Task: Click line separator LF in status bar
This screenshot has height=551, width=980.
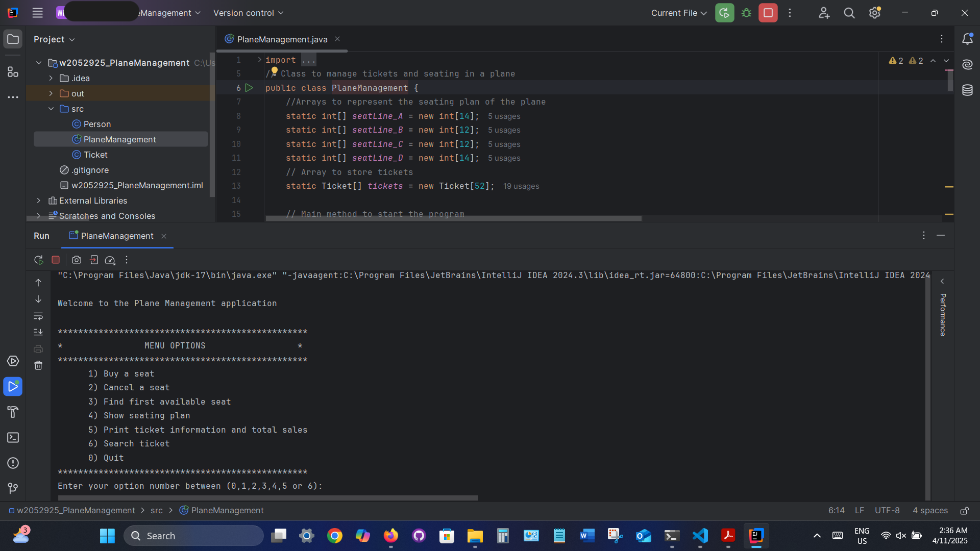Action: (860, 511)
